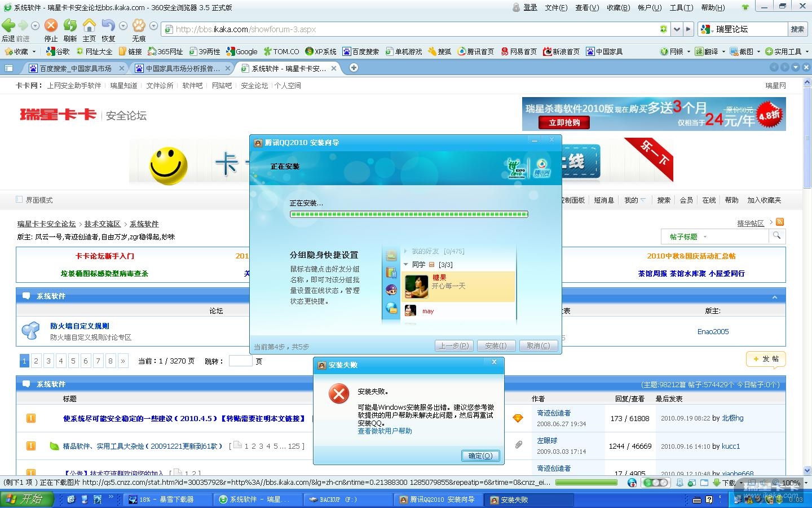Open the tab overview icon left of tabs

(8, 68)
